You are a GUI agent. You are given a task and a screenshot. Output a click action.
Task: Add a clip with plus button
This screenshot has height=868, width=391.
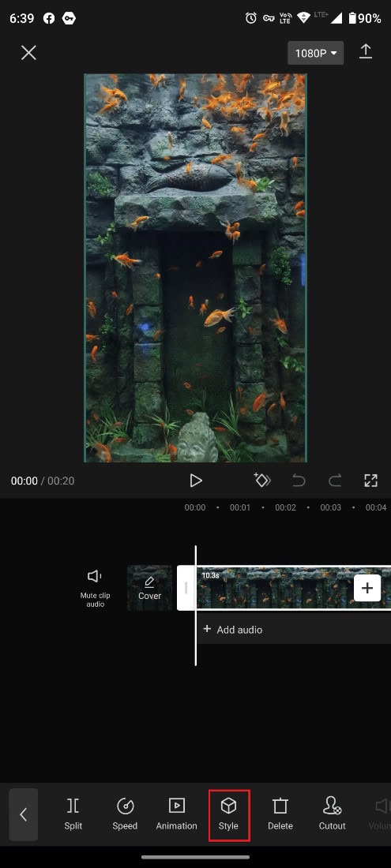(x=367, y=588)
